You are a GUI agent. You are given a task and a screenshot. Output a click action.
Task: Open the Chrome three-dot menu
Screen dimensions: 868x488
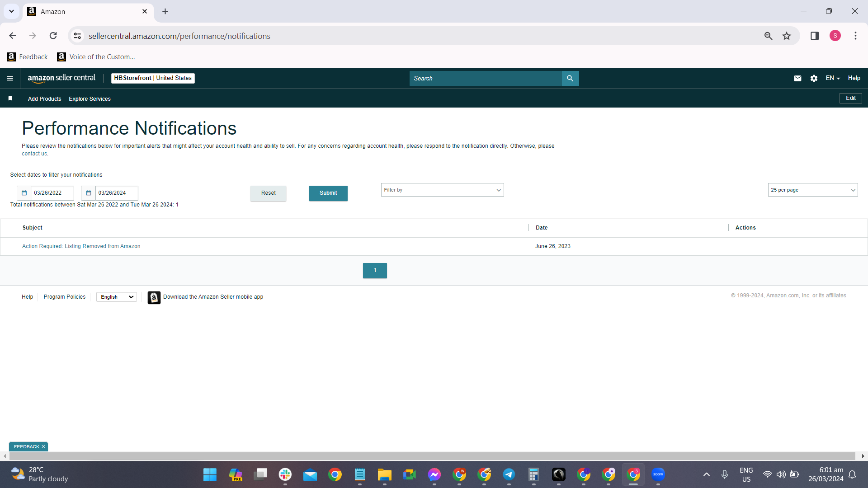[855, 36]
